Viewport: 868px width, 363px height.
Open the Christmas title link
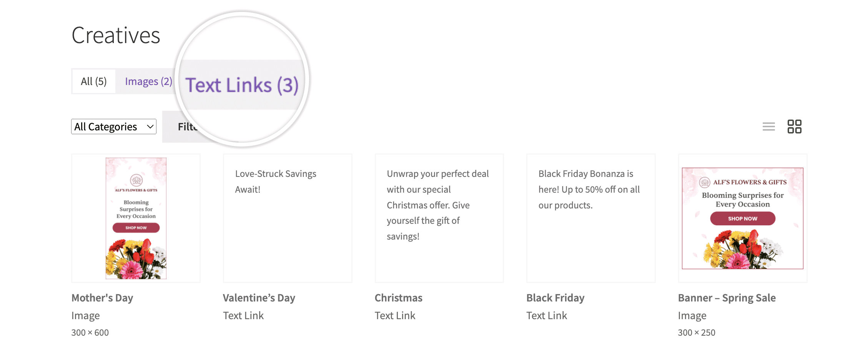pos(399,298)
